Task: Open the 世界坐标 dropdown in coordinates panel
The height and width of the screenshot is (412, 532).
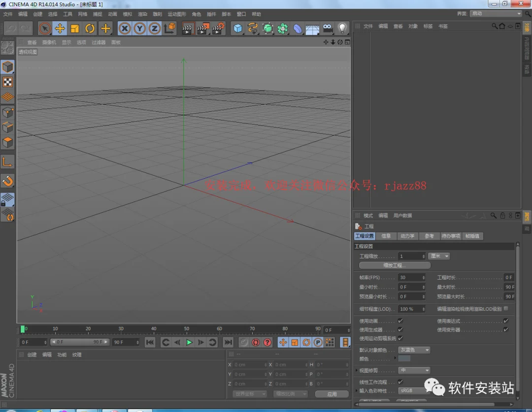Action: 250,394
